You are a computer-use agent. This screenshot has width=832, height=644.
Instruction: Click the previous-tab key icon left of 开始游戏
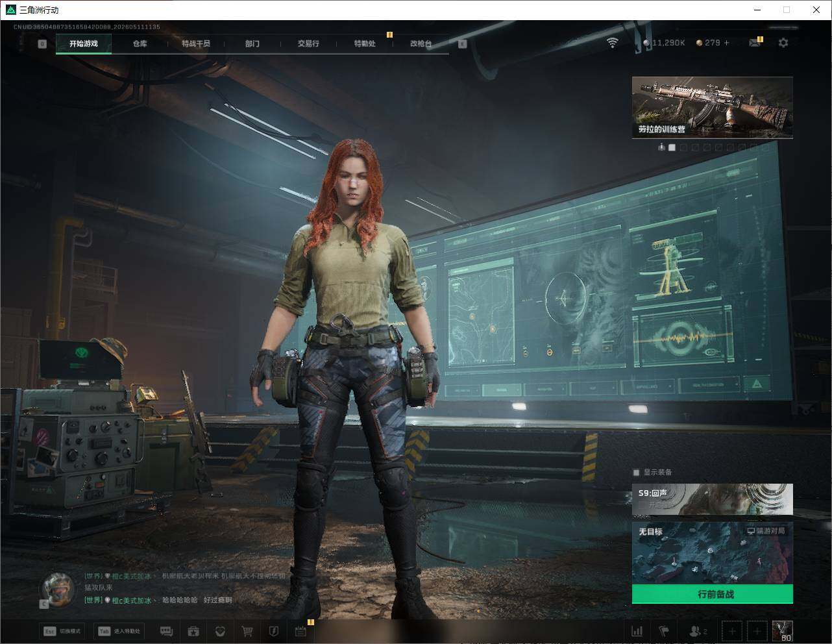coord(42,44)
